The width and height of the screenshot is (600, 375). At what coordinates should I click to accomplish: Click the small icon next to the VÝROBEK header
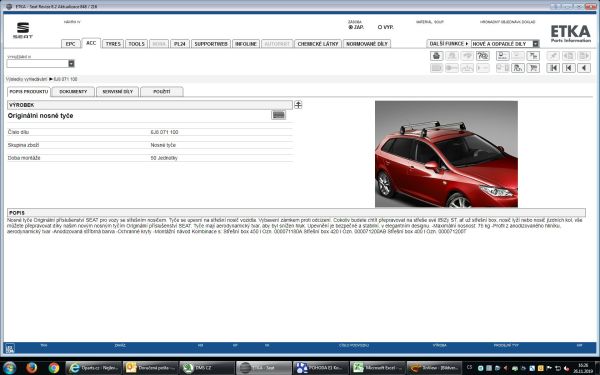[298, 104]
